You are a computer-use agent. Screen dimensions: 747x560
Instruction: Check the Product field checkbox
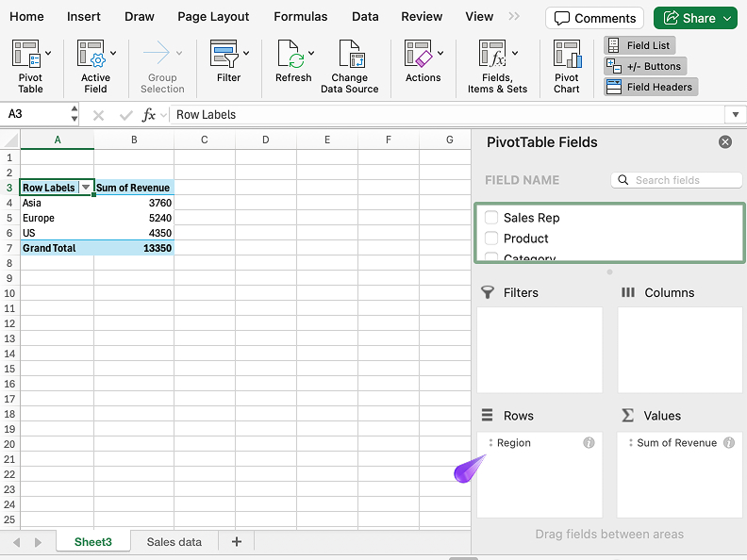coord(491,239)
